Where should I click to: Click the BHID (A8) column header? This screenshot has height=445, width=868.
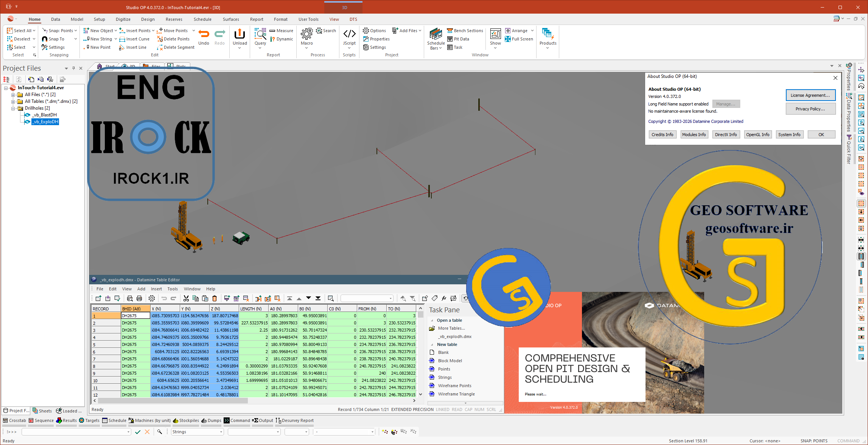coord(135,309)
